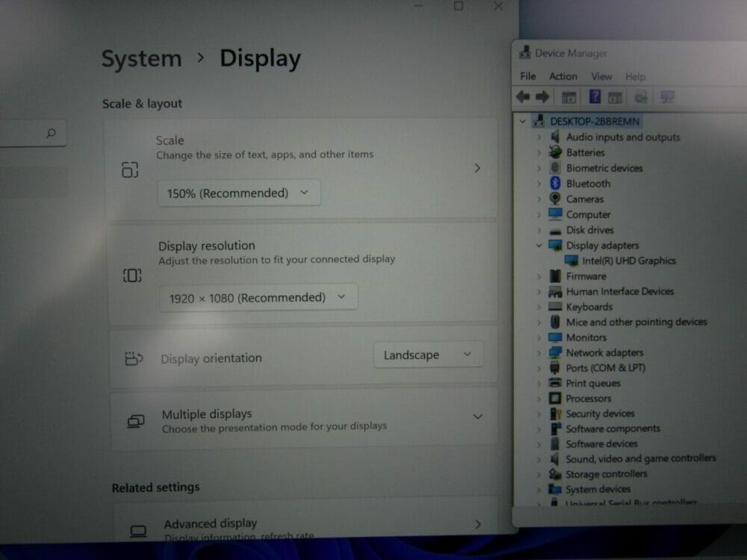
Task: Select Intel(R) UHD Graphics device
Action: coord(629,261)
